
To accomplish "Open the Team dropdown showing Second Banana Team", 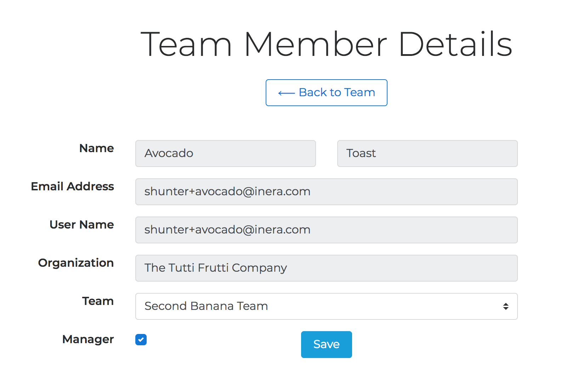I will pyautogui.click(x=326, y=306).
